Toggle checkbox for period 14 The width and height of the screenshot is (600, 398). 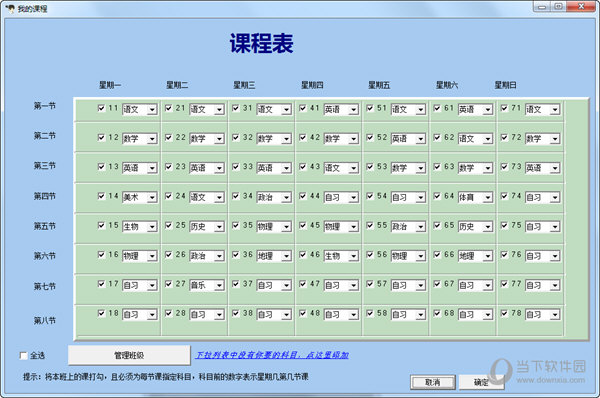coord(101,196)
